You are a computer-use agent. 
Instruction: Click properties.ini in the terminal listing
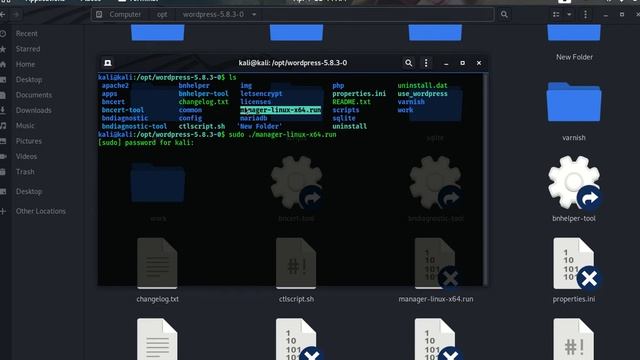pyautogui.click(x=359, y=93)
